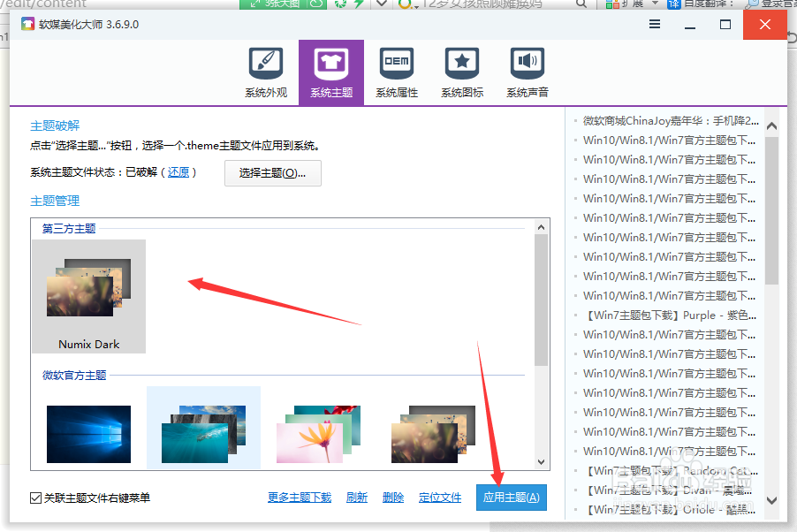Click the 主题破解 heading text
The height and width of the screenshot is (532, 797).
[x=55, y=125]
